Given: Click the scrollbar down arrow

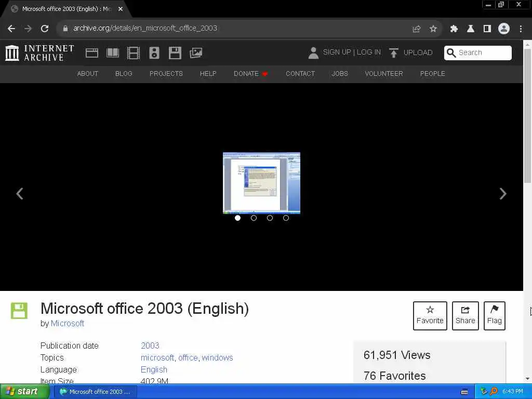Looking at the screenshot, I should tap(527, 378).
